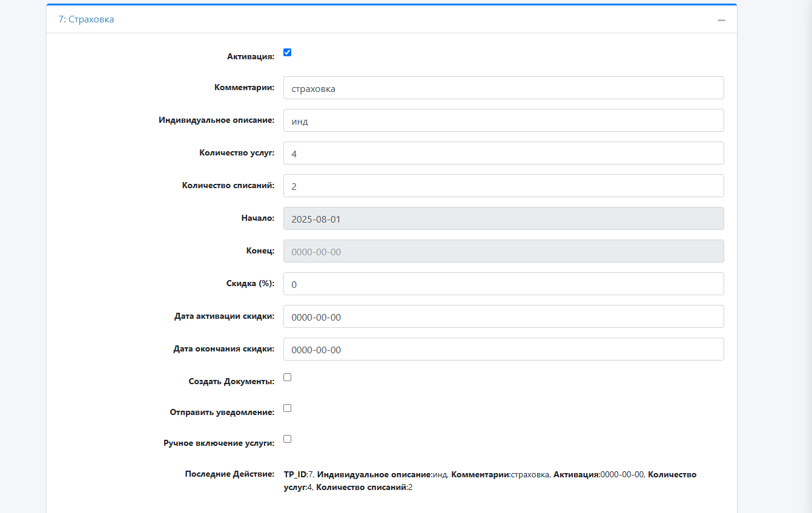This screenshot has width=812, height=513.
Task: Click the Количество услуг label
Action: coord(237,152)
